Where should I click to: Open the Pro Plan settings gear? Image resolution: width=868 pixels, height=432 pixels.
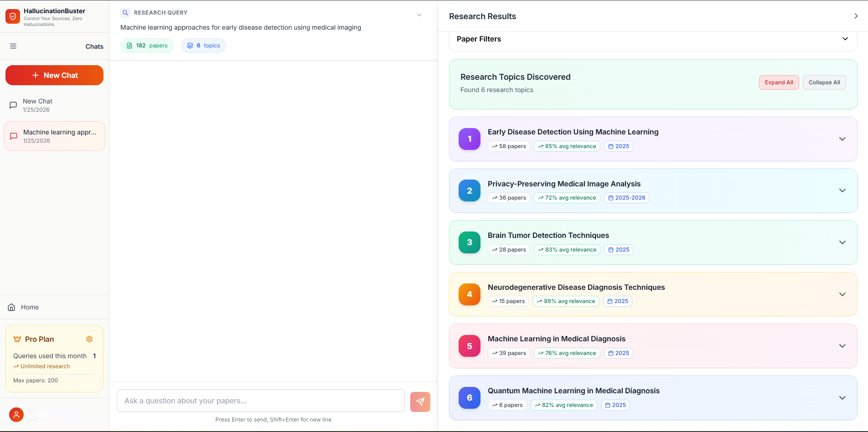(x=89, y=339)
